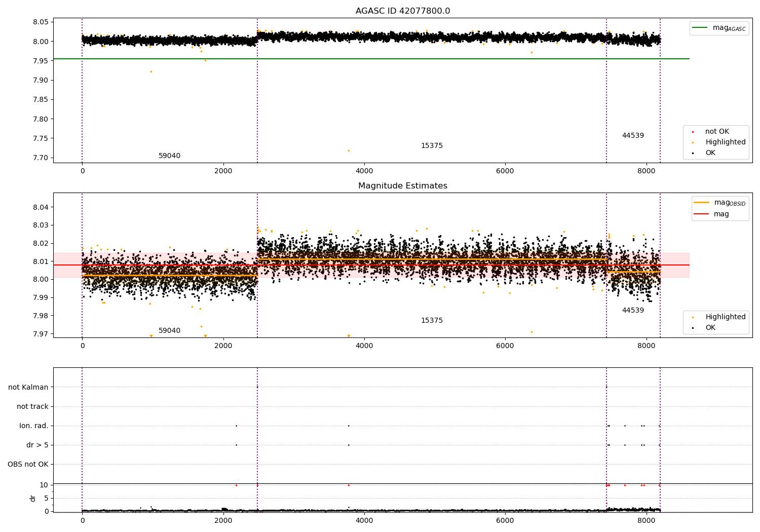This screenshot has width=760, height=532.
Task: Click the 8000 x-tick under the bottom plot
Action: click(x=647, y=520)
